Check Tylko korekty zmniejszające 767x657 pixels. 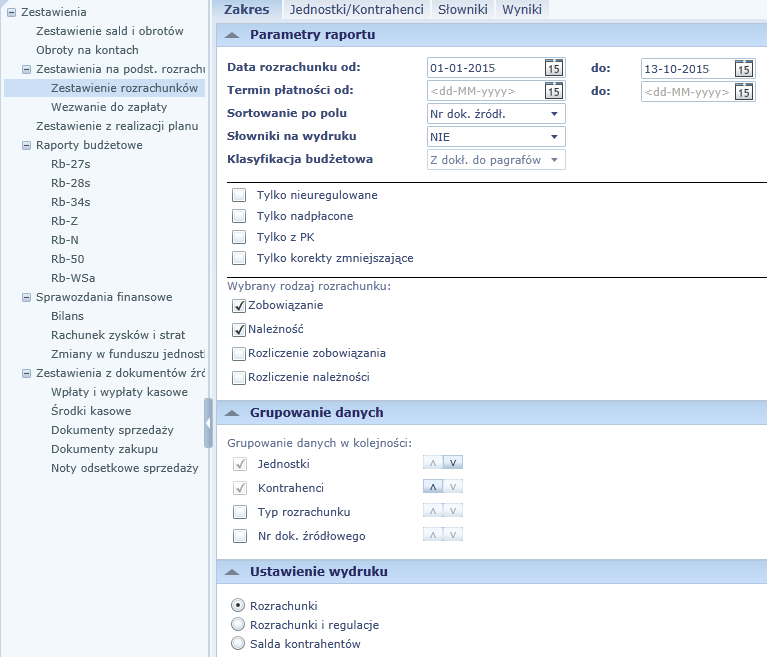pos(239,258)
